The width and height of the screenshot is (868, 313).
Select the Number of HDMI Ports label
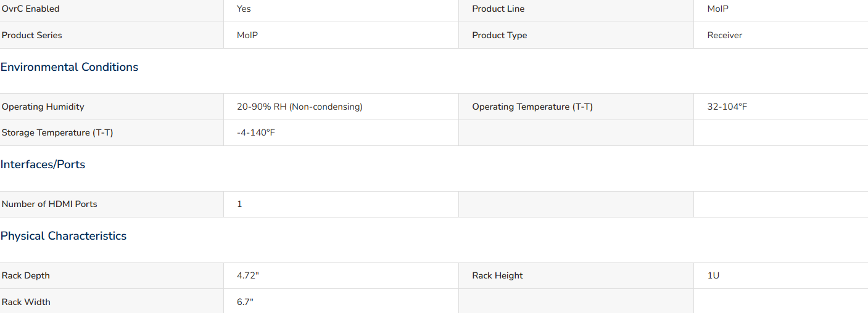coord(49,204)
